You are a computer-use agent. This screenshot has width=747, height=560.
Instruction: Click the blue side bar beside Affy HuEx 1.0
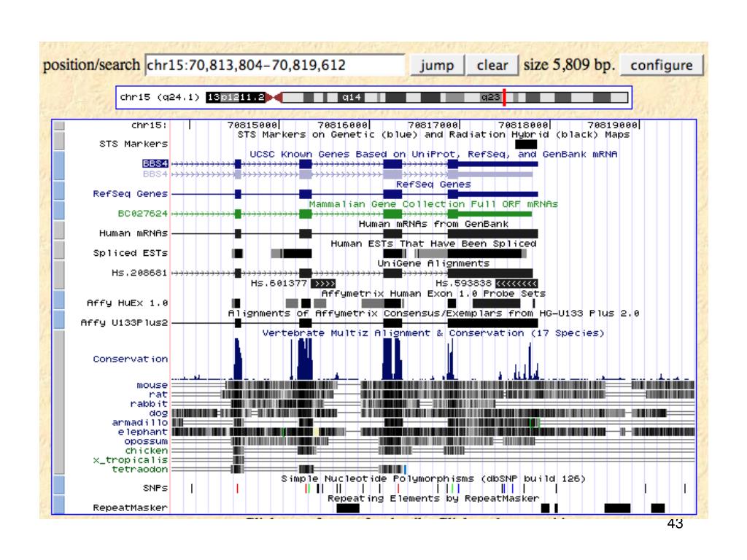point(59,302)
